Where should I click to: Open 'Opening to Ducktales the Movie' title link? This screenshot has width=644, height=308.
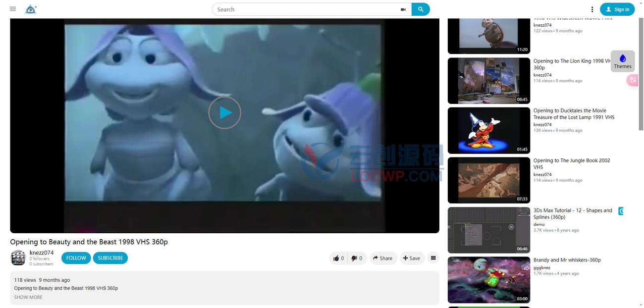pos(574,114)
